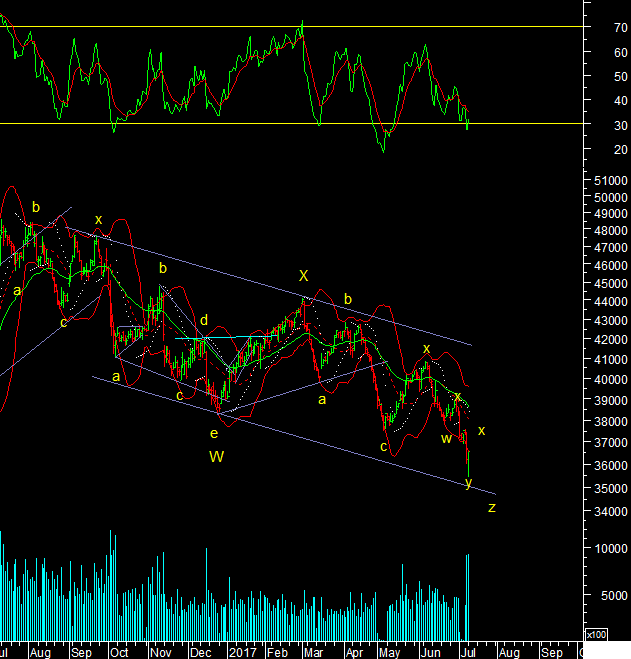The width and height of the screenshot is (631, 659).
Task: Click the 50000 price axis label
Action: coord(610,198)
